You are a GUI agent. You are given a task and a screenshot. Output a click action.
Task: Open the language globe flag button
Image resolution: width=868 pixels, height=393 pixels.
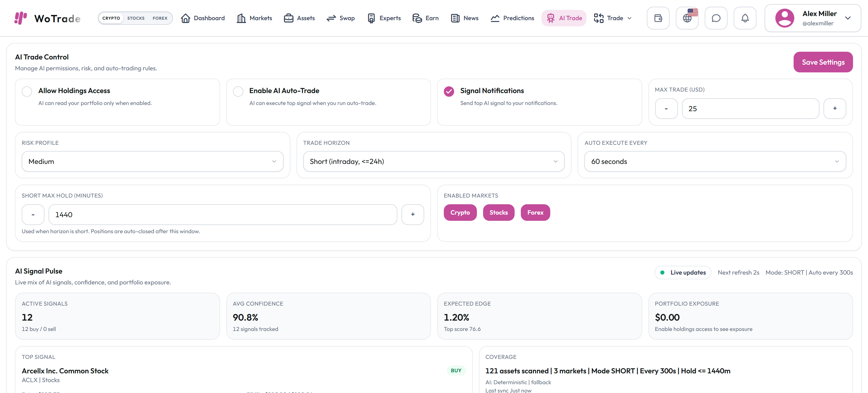(x=687, y=18)
